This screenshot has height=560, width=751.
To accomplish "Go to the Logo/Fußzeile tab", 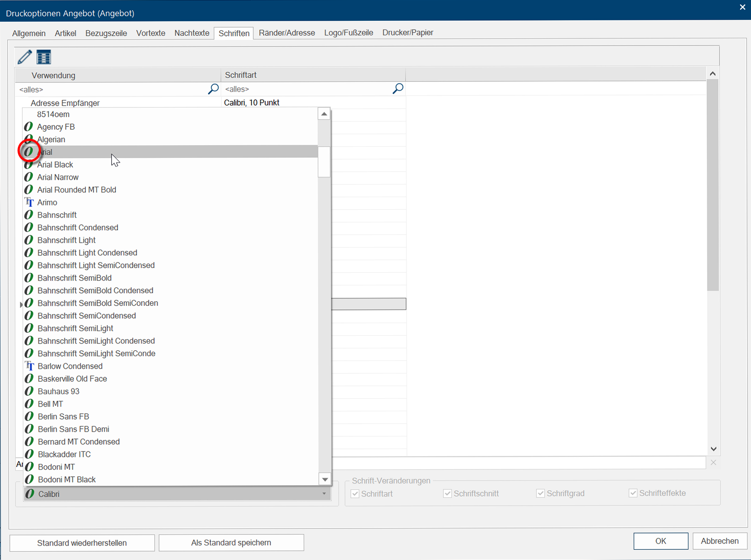I will point(349,33).
